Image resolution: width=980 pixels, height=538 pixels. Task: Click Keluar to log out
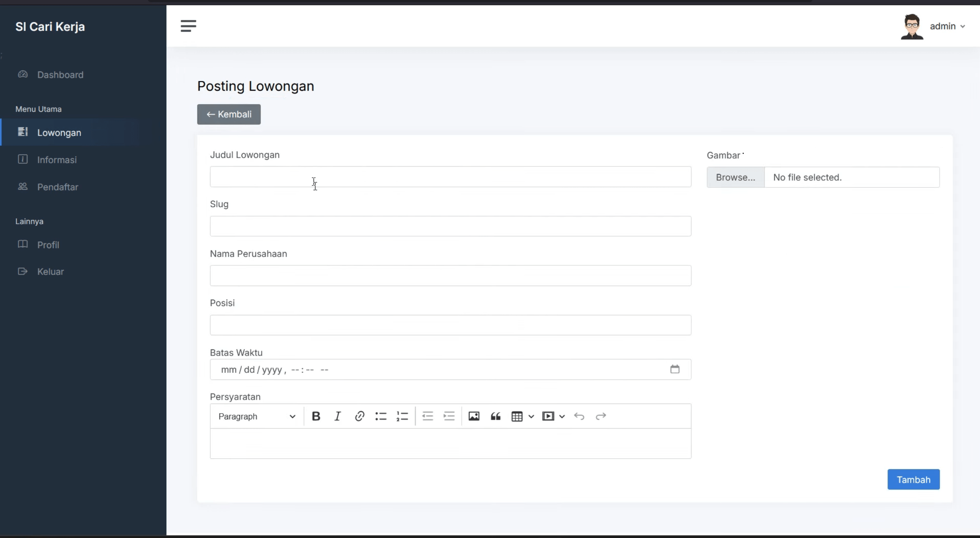[x=50, y=271]
